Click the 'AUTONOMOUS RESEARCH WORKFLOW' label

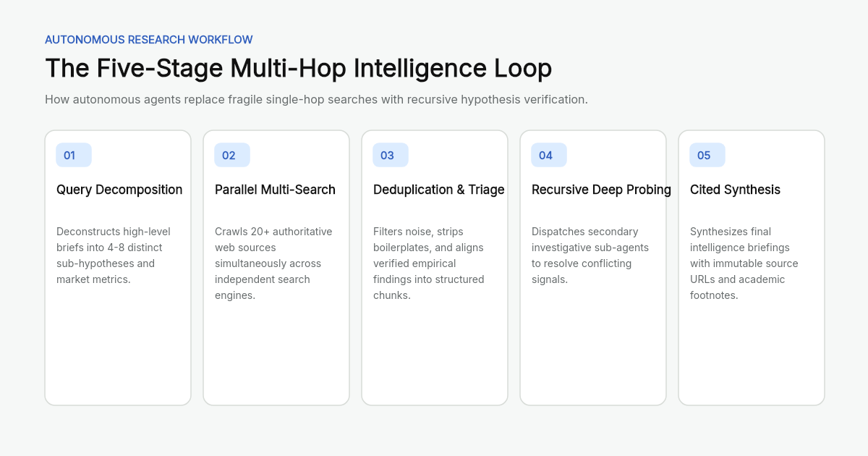[149, 40]
